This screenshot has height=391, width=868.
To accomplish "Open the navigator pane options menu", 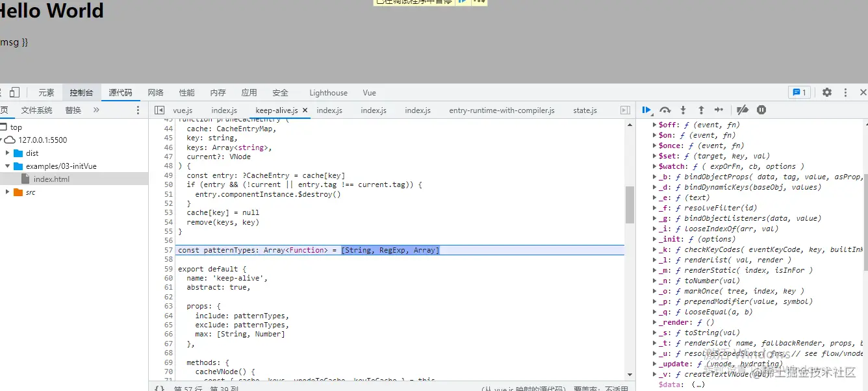I will pos(138,110).
